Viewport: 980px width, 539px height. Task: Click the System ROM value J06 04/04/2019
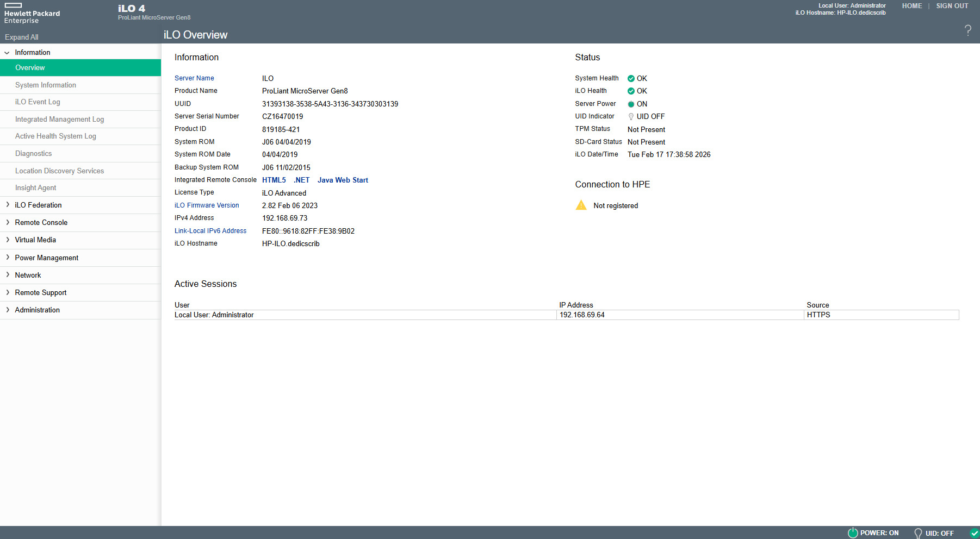tap(287, 142)
